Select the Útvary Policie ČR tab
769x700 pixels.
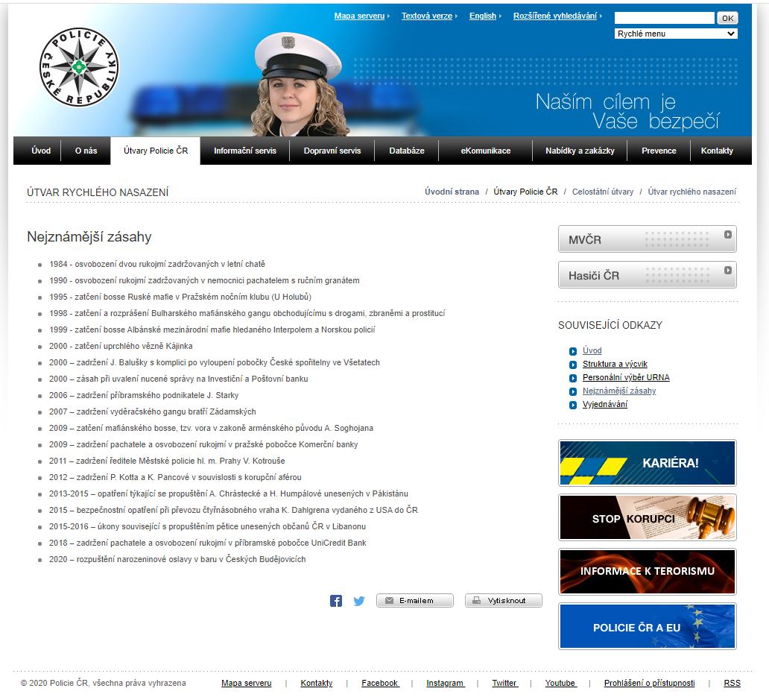(x=156, y=151)
